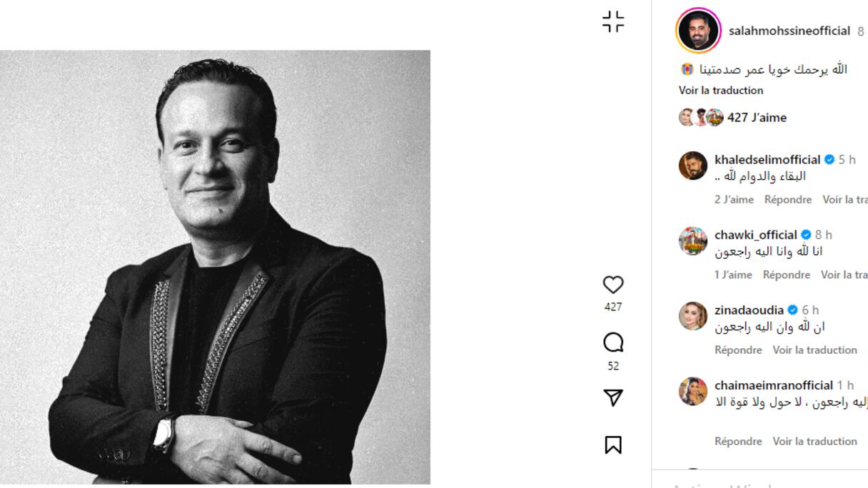Click the black and white portrait photo

point(215,268)
